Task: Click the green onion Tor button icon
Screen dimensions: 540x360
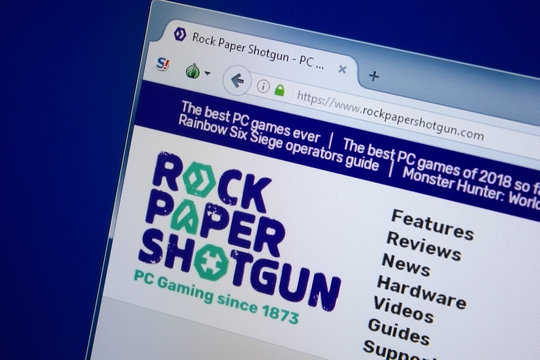Action: coord(193,71)
